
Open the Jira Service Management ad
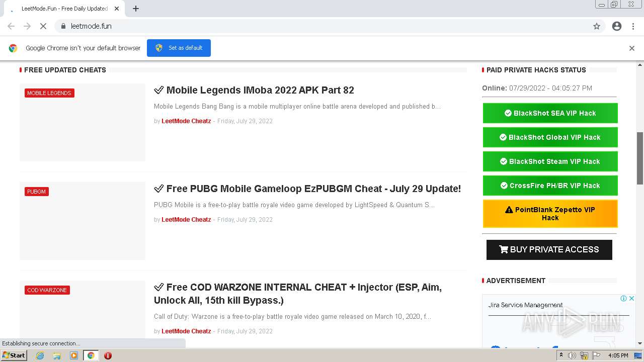coord(526,305)
